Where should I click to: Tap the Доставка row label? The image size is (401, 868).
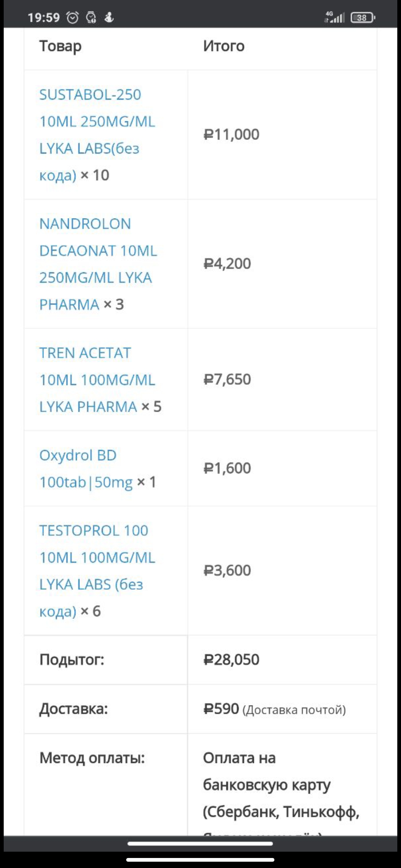(74, 709)
